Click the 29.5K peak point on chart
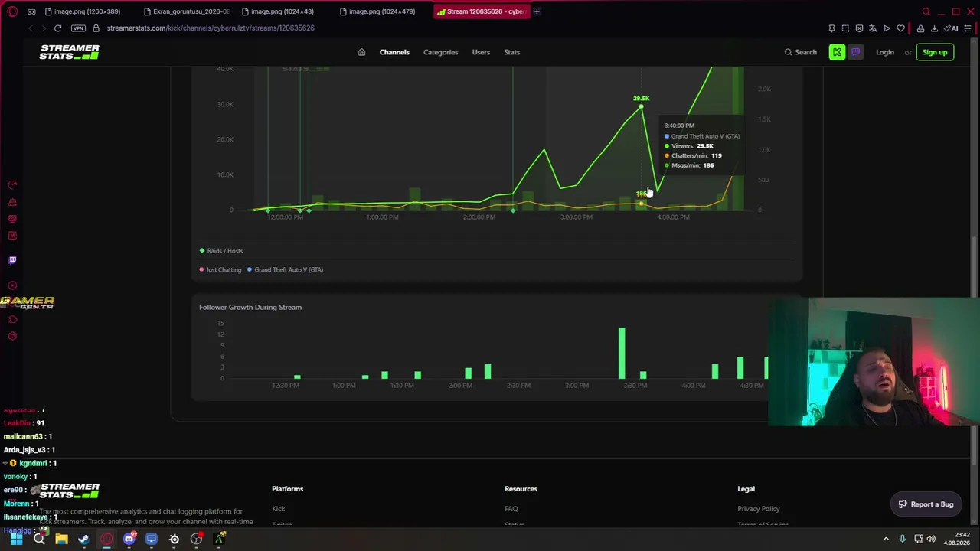The height and width of the screenshot is (551, 980). pos(641,107)
